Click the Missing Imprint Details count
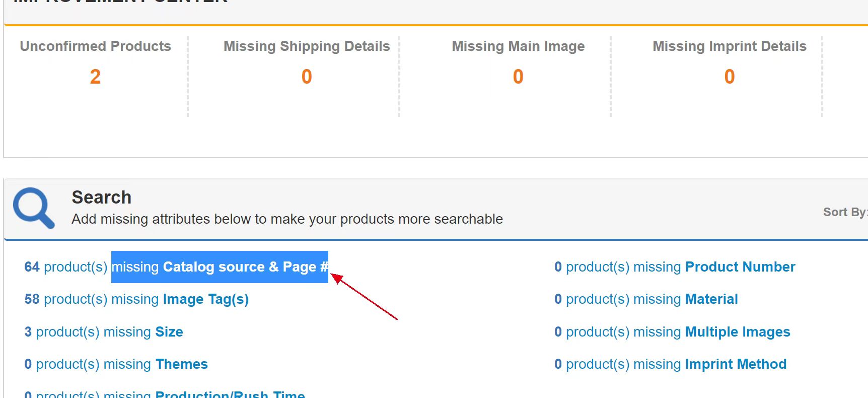Screen dimensions: 868x398 pos(730,77)
